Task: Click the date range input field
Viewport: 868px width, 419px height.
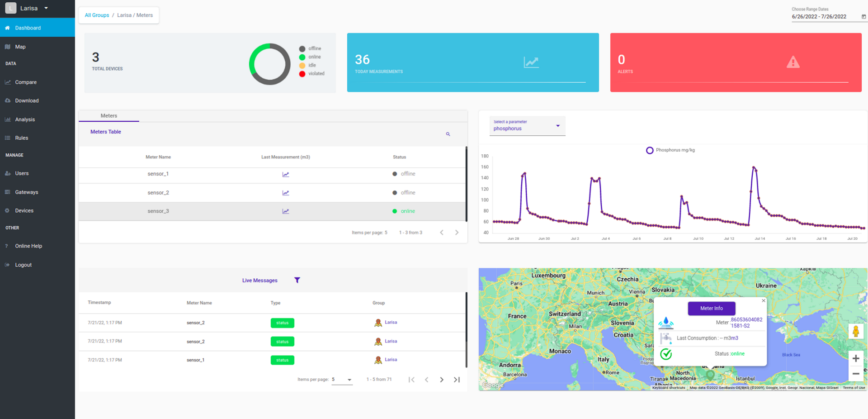Action: pos(825,16)
